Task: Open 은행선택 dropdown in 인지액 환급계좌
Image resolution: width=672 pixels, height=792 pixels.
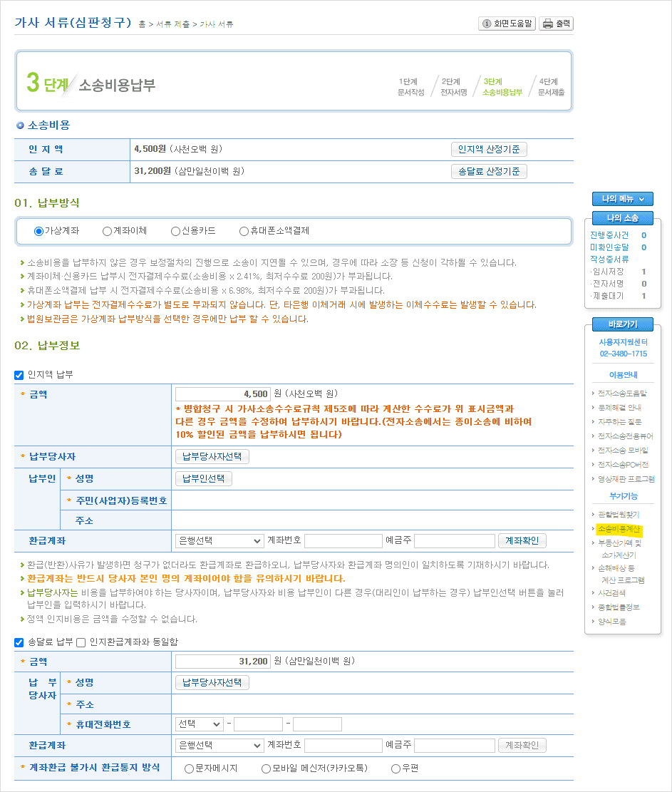Action: pyautogui.click(x=219, y=541)
